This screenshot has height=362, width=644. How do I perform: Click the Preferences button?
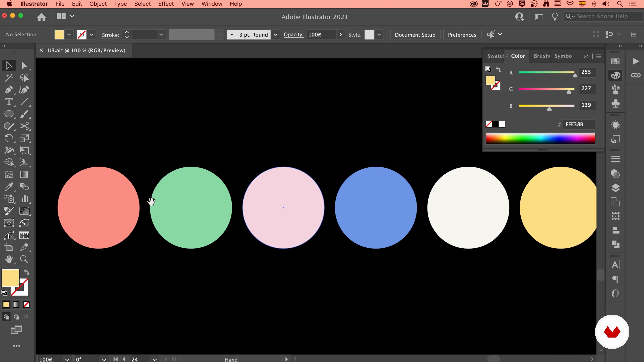point(462,35)
